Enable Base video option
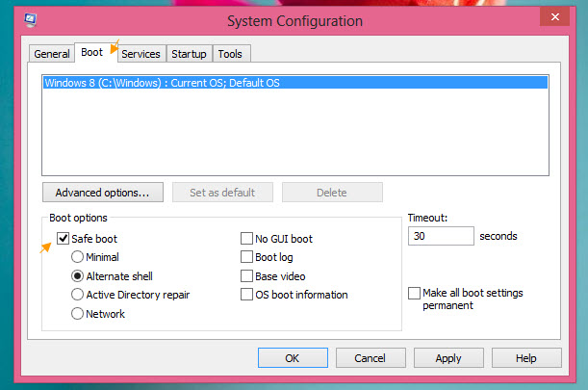Viewport: 588px width, 390px height. (x=246, y=276)
